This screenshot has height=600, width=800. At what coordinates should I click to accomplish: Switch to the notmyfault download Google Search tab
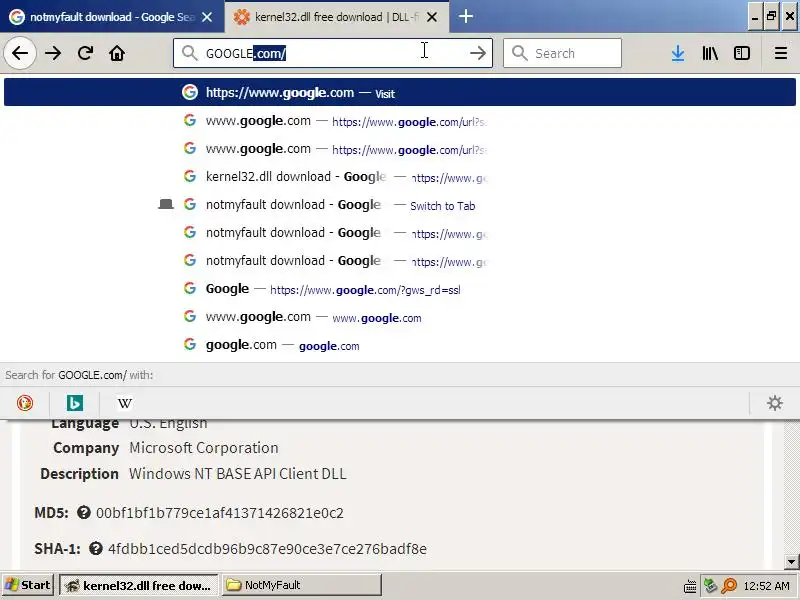point(111,17)
